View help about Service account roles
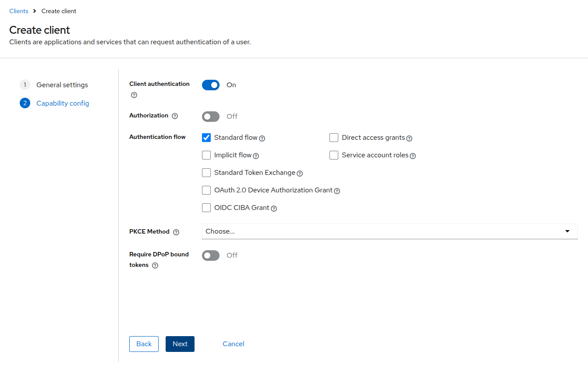The width and height of the screenshot is (588, 369). click(x=413, y=155)
